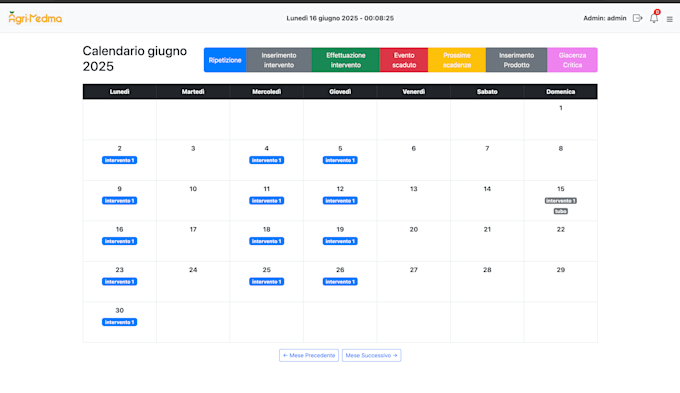Screen dimensions: 680x393
Task: Open intervento 1 on June 26
Action: click(x=340, y=282)
